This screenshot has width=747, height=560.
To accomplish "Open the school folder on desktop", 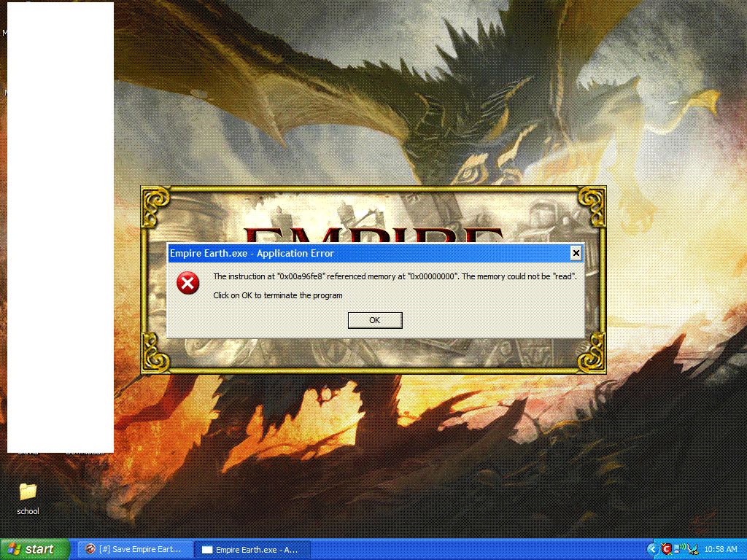I will [28, 492].
